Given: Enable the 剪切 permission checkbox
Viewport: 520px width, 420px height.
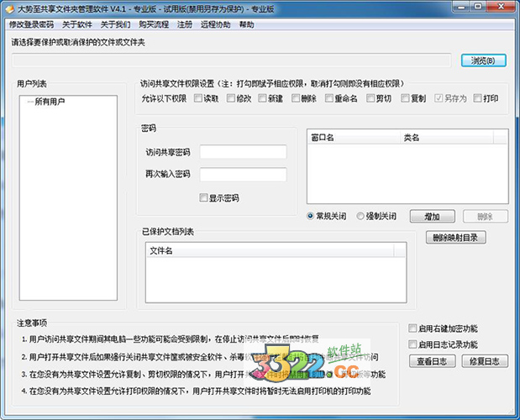Looking at the screenshot, I should [x=370, y=98].
